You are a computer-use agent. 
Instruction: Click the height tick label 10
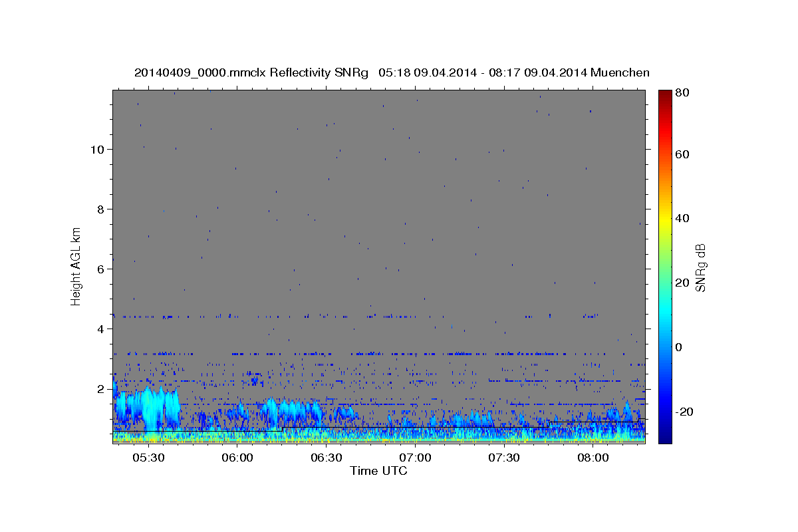(98, 150)
